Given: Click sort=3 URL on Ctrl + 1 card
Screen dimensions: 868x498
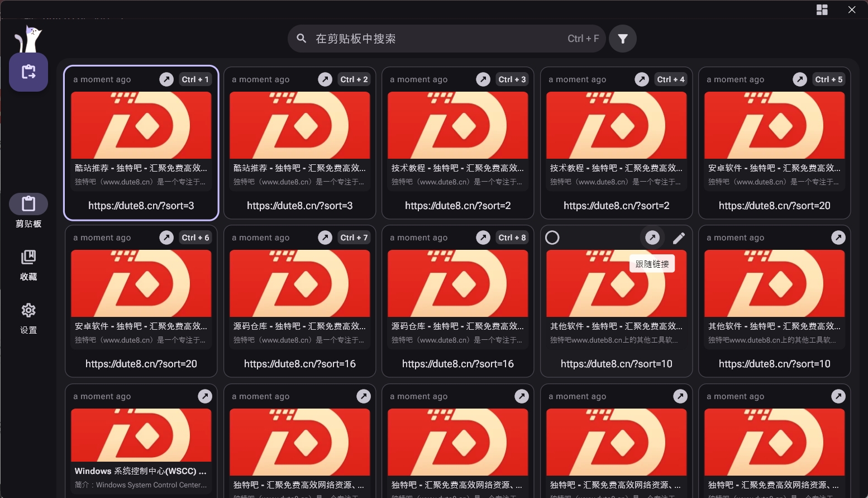Looking at the screenshot, I should point(141,206).
